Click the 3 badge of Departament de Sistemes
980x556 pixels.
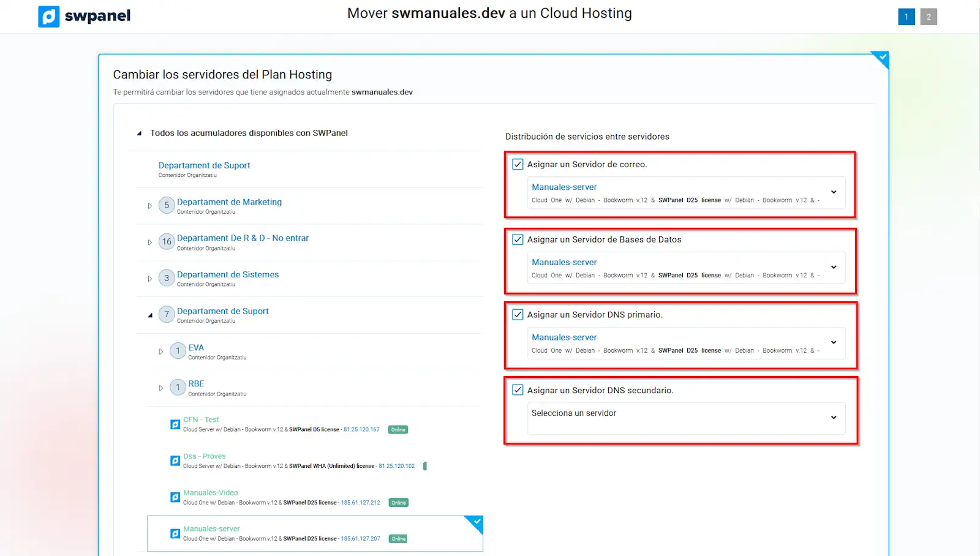167,278
